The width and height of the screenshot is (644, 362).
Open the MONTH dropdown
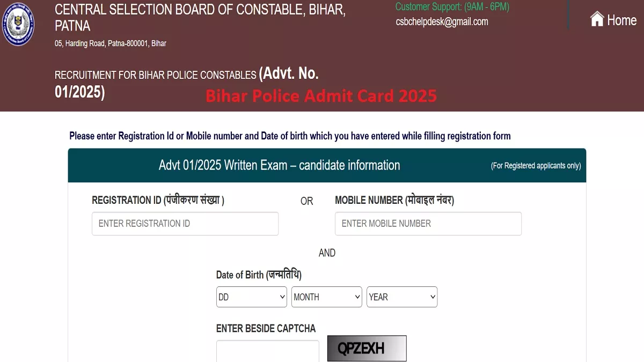pos(327,297)
